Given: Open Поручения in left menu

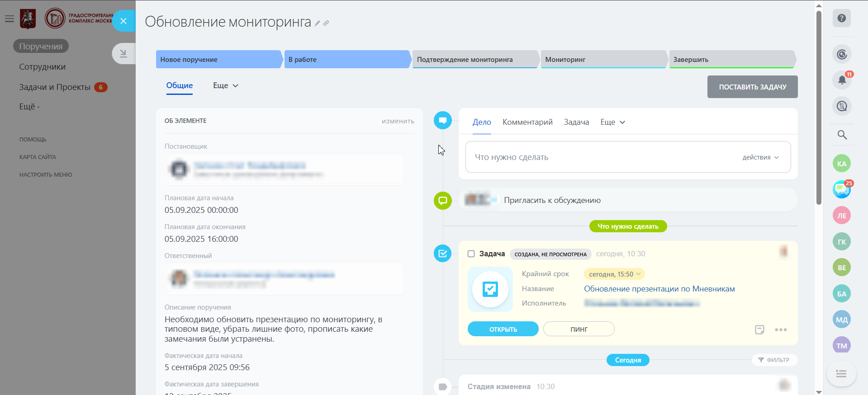Looking at the screenshot, I should (41, 46).
